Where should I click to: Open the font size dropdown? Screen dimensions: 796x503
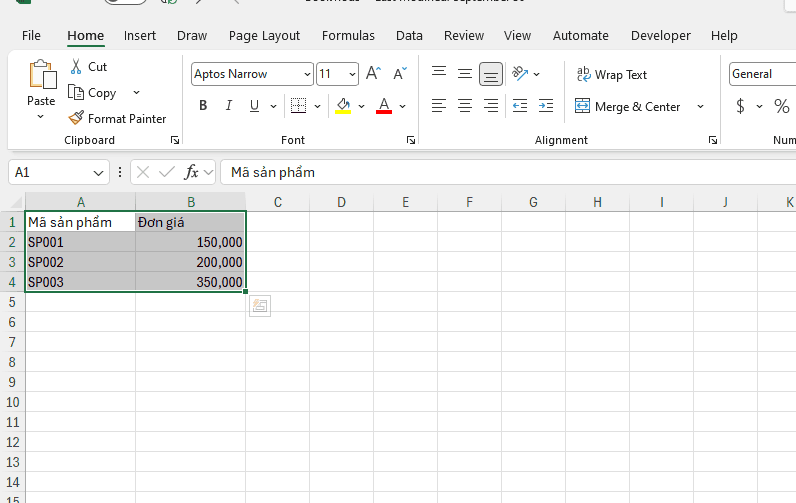click(352, 74)
